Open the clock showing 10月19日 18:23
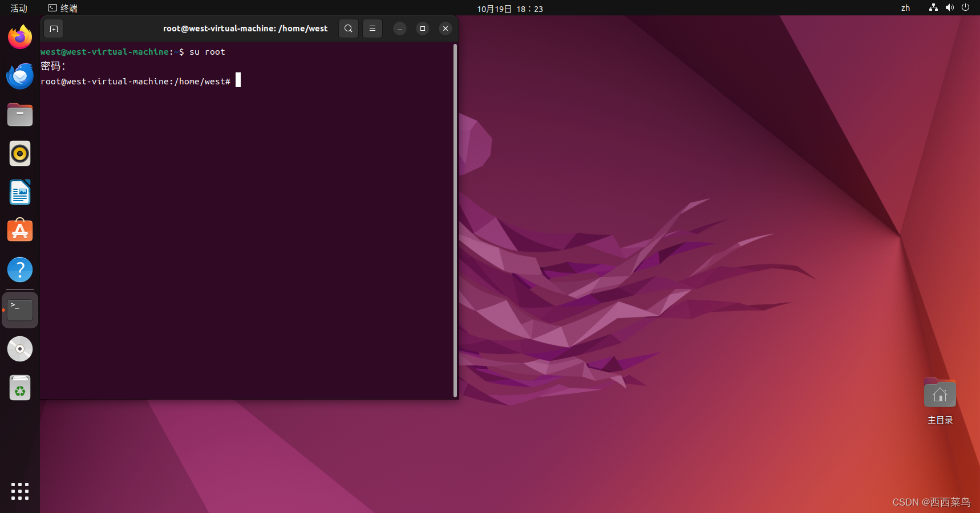Screen dimensions: 980x513 [x=510, y=9]
